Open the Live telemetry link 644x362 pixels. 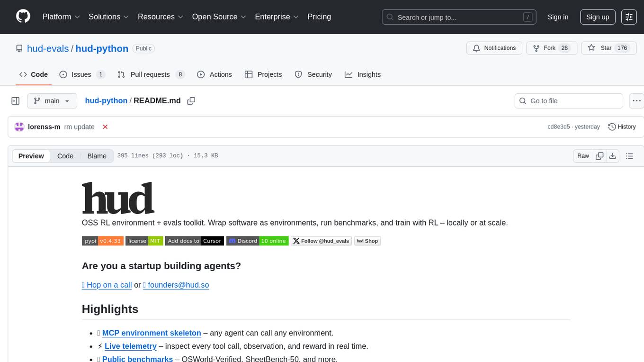131,346
